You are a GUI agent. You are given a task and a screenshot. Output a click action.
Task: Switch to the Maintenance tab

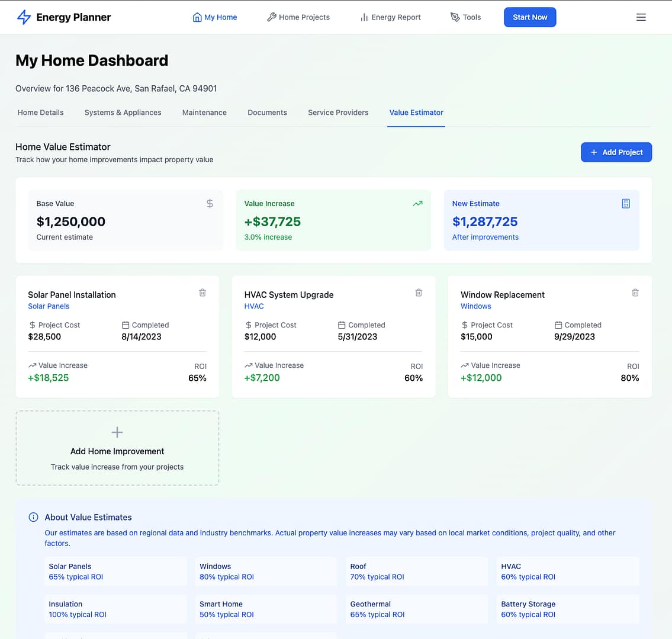point(204,113)
